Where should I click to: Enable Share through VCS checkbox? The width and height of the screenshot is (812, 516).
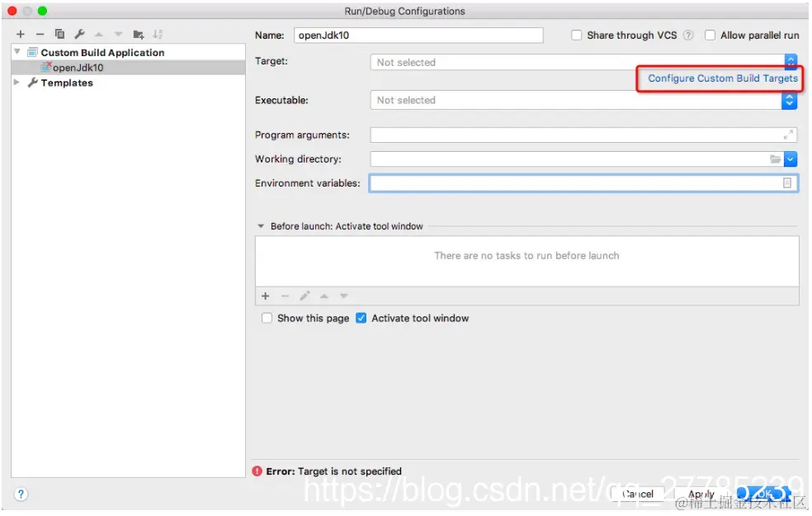576,36
